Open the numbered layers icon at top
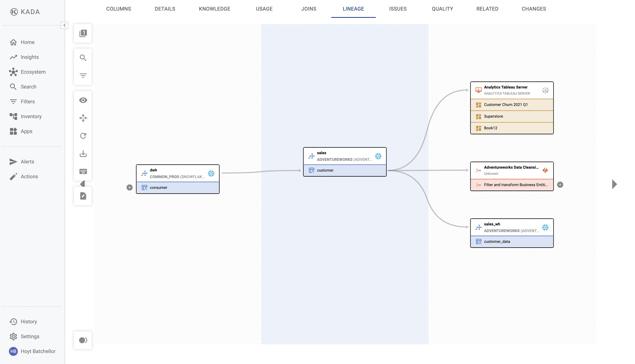The height and width of the screenshot is (364, 635). (83, 33)
